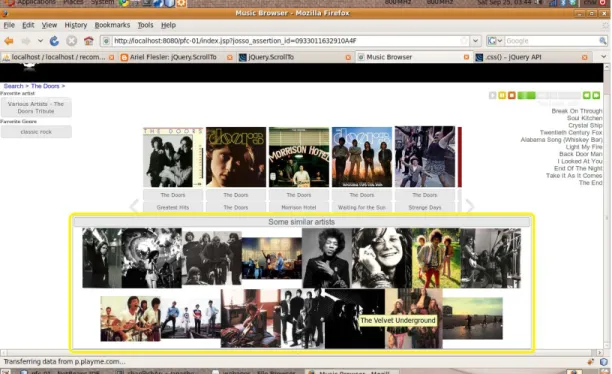Screen dimensions: 612x374
Task: Click the orange gear launcher in the top panel
Action: (181, 3)
